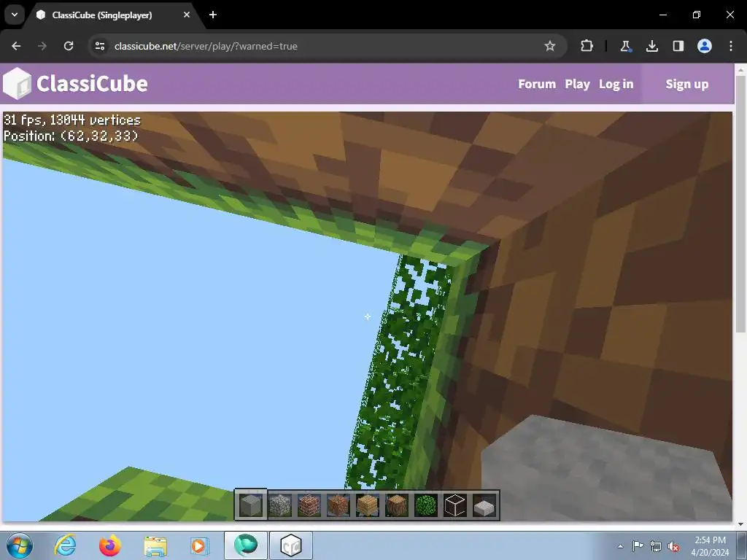747x560 pixels.
Task: Open the taskbar clock and date
Action: point(710,545)
